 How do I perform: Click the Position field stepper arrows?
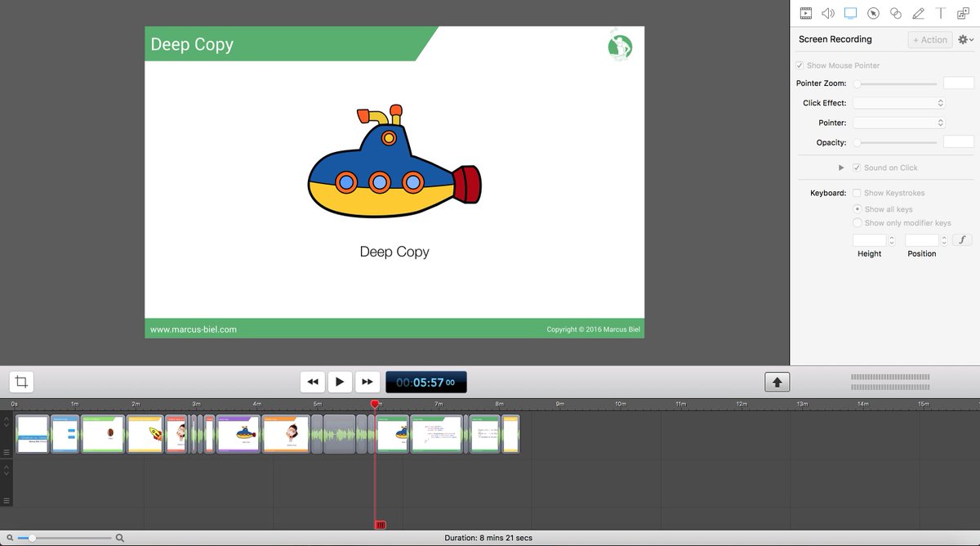(x=944, y=240)
